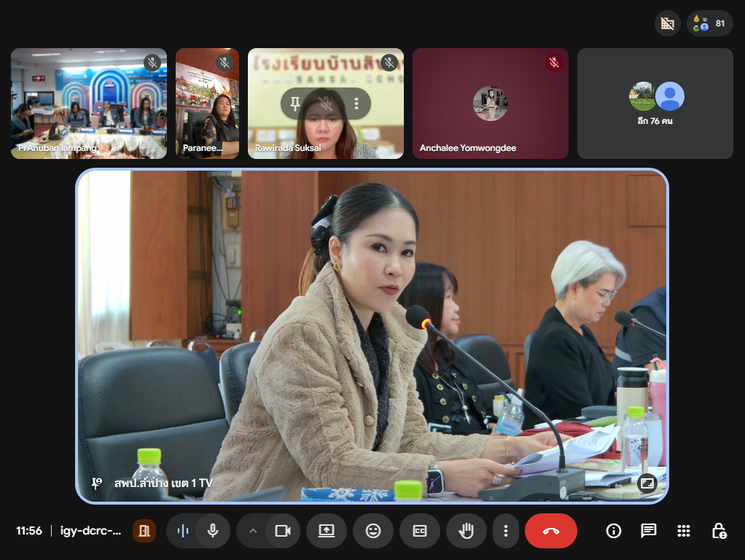This screenshot has width=745, height=560.
Task: Turn the camera on or off
Action: pos(283,531)
